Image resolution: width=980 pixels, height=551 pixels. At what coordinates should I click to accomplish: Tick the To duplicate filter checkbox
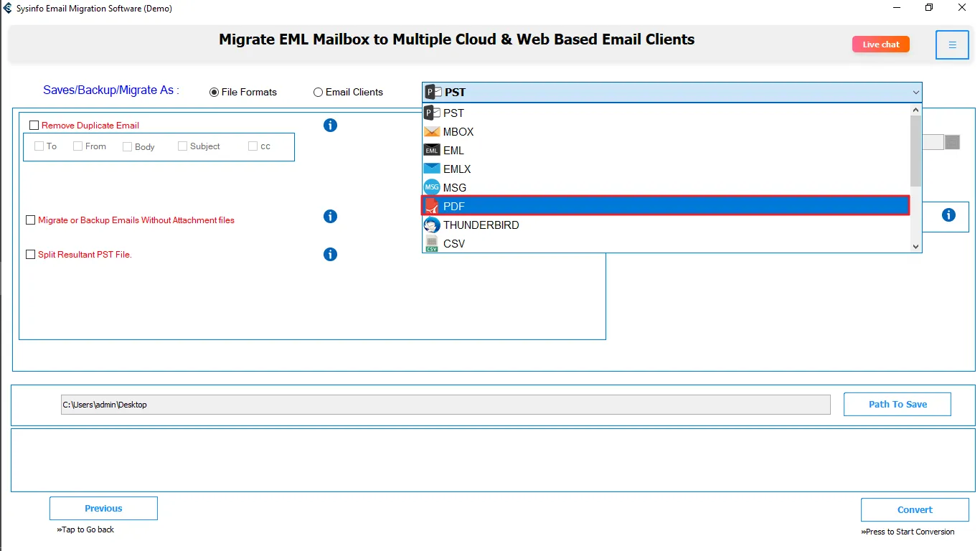[39, 146]
